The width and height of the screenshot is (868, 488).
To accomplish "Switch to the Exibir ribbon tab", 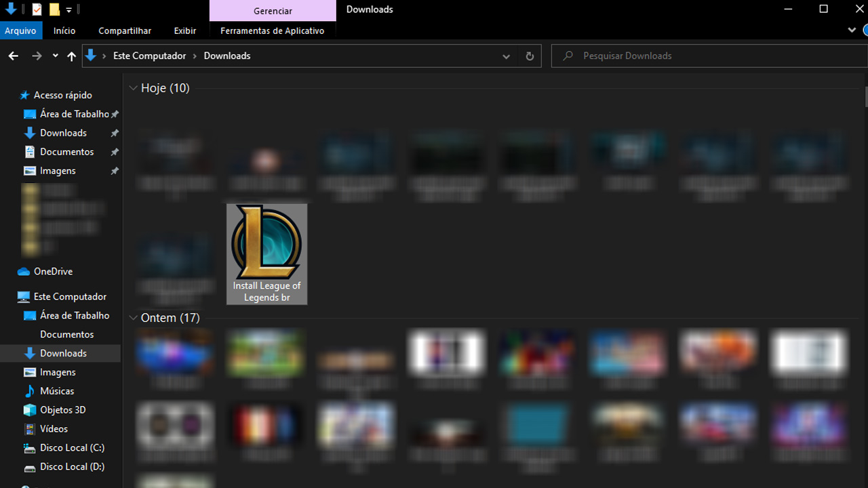I will tap(184, 30).
